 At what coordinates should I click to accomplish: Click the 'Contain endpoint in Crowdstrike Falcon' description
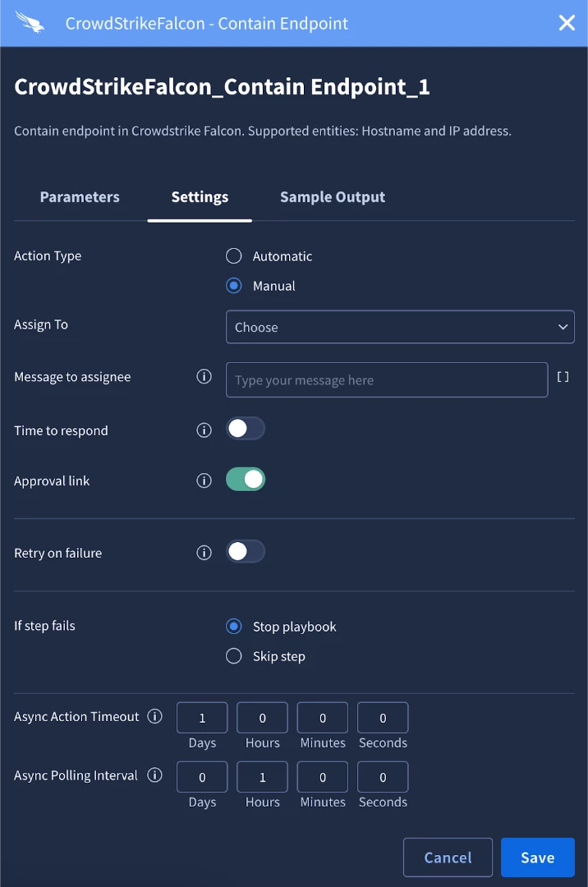[262, 131]
